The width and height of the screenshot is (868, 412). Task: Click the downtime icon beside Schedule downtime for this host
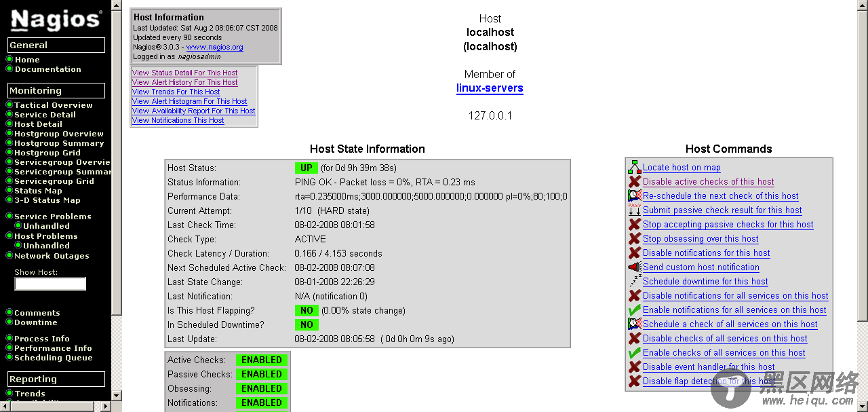pyautogui.click(x=634, y=281)
